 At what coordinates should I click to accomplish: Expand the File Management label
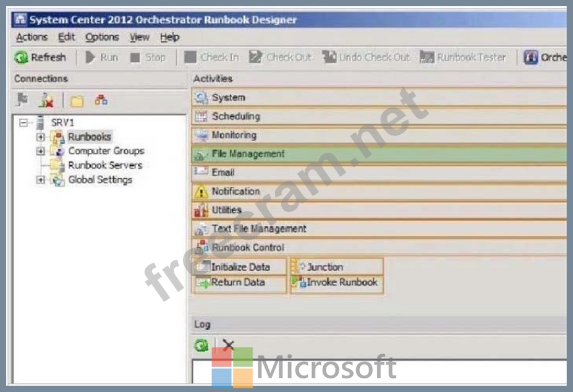tap(248, 153)
